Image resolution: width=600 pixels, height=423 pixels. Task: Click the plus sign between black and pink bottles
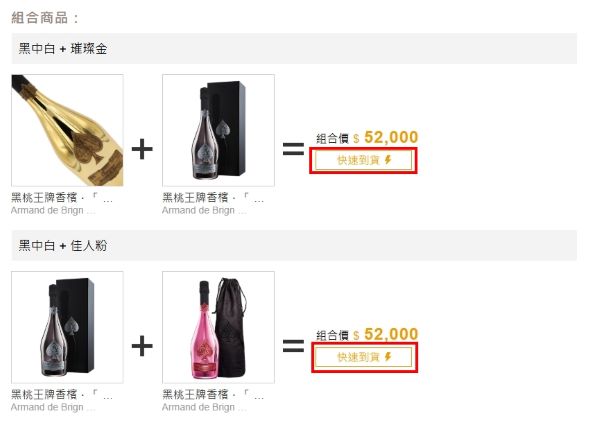click(142, 346)
